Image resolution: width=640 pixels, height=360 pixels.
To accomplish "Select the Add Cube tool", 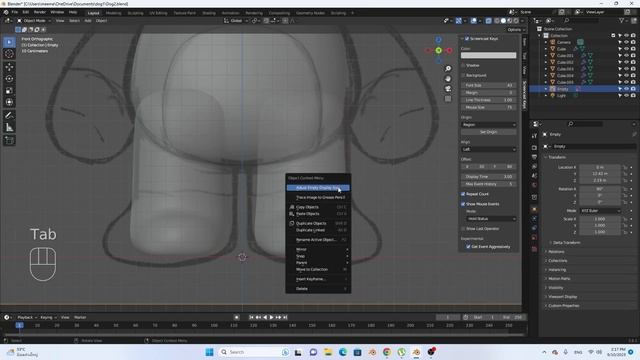I will pos(9,140).
